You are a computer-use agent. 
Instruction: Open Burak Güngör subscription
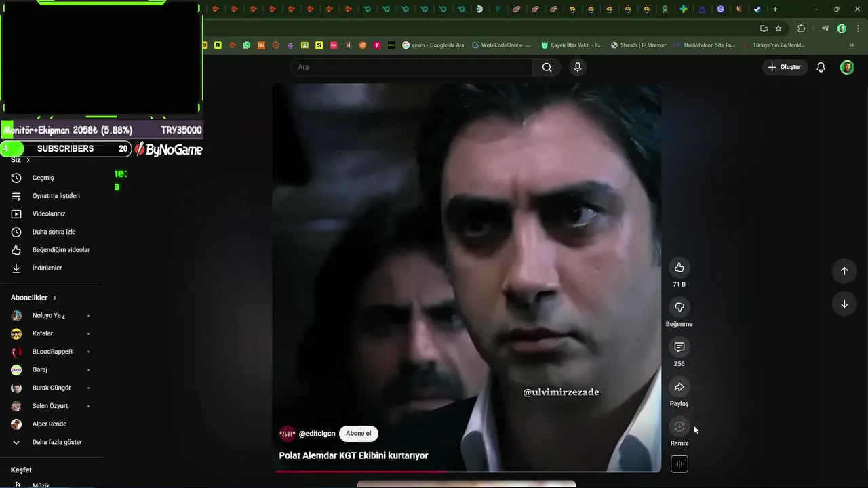click(52, 388)
